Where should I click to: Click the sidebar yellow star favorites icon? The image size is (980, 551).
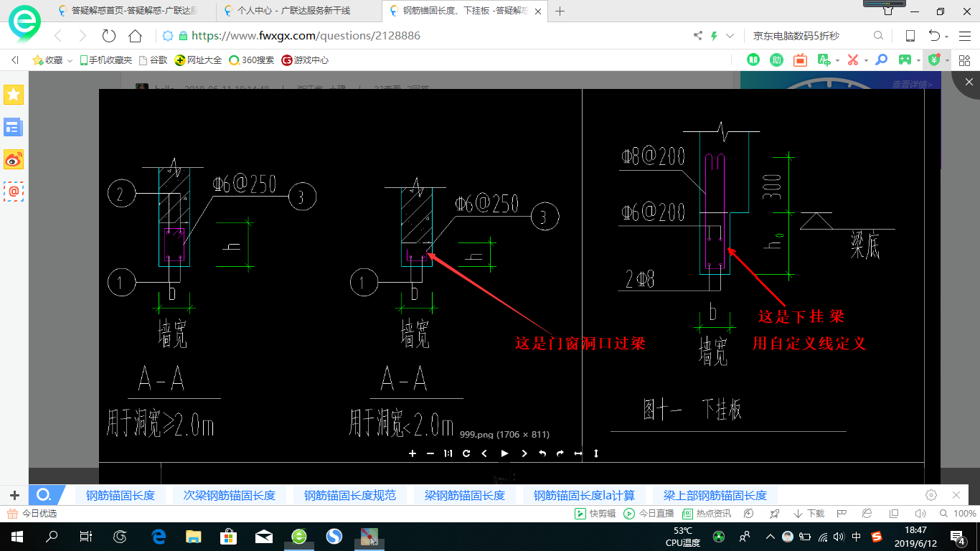point(14,95)
